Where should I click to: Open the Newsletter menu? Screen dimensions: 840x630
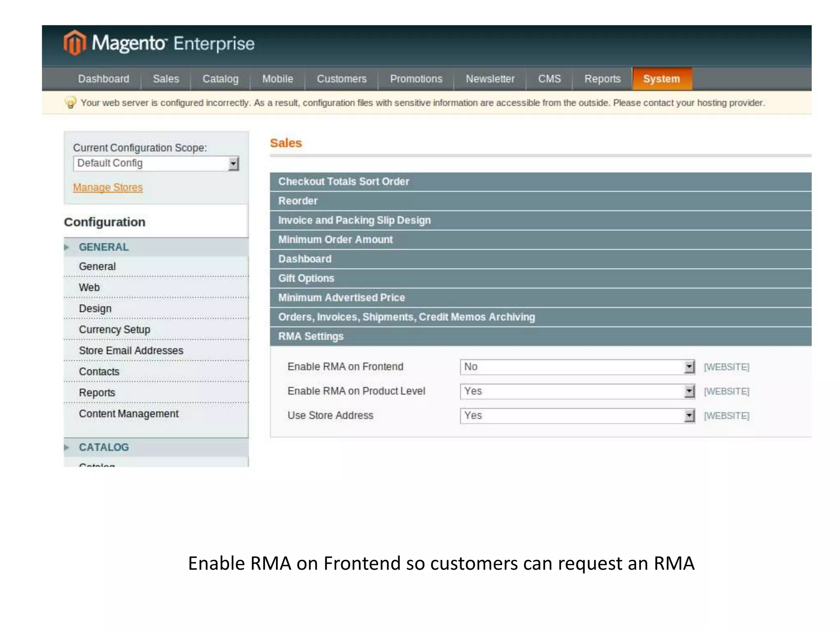tap(490, 79)
